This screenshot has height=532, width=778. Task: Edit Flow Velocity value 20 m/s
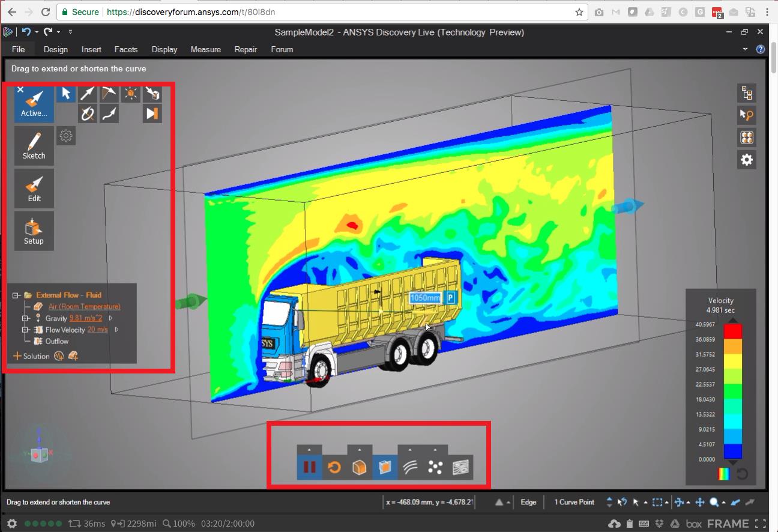point(98,330)
